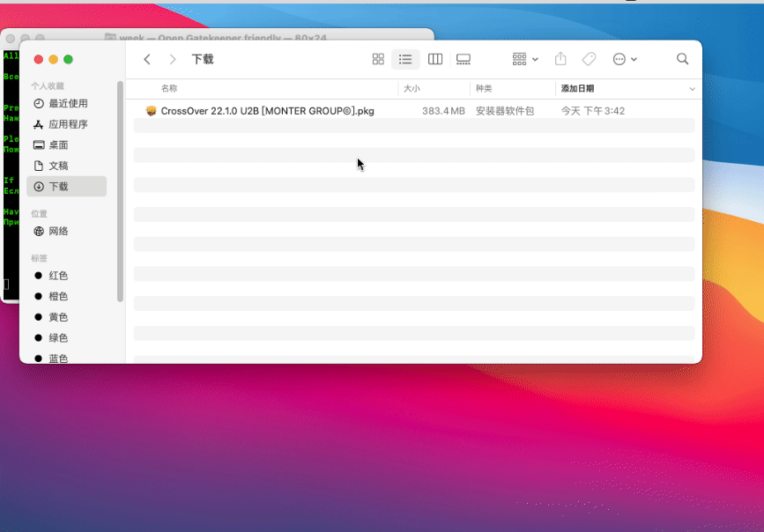Open 文稿 folder in sidebar
The height and width of the screenshot is (532, 764).
point(58,166)
